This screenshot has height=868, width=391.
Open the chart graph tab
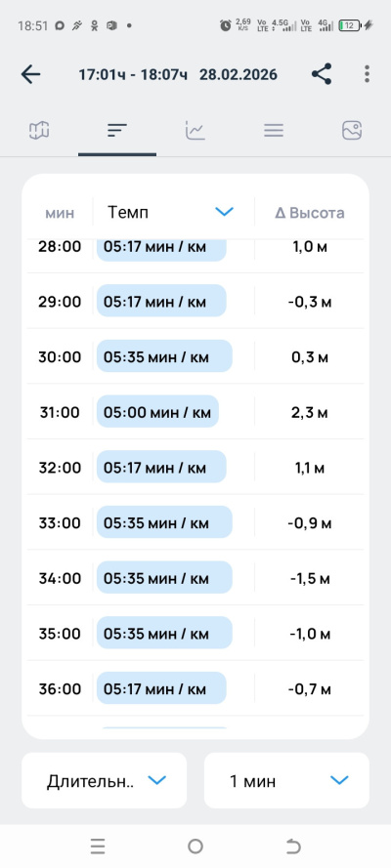click(195, 131)
